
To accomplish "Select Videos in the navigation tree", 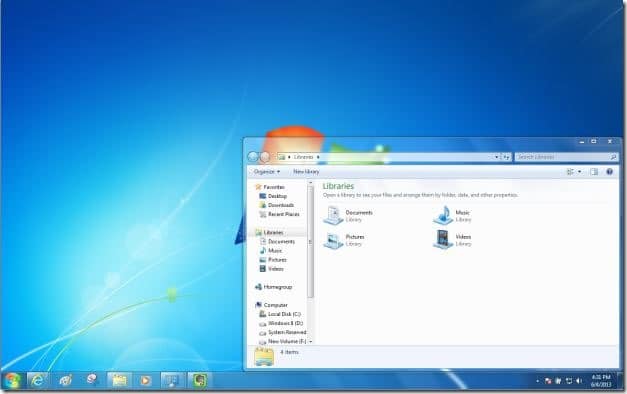I will pos(276,269).
